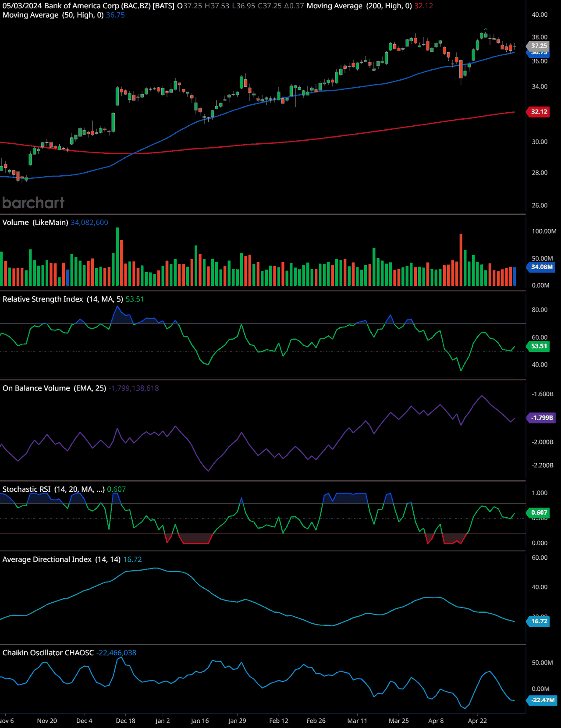Click the Feb 26 date axis label
The image size is (561, 728).
(316, 721)
